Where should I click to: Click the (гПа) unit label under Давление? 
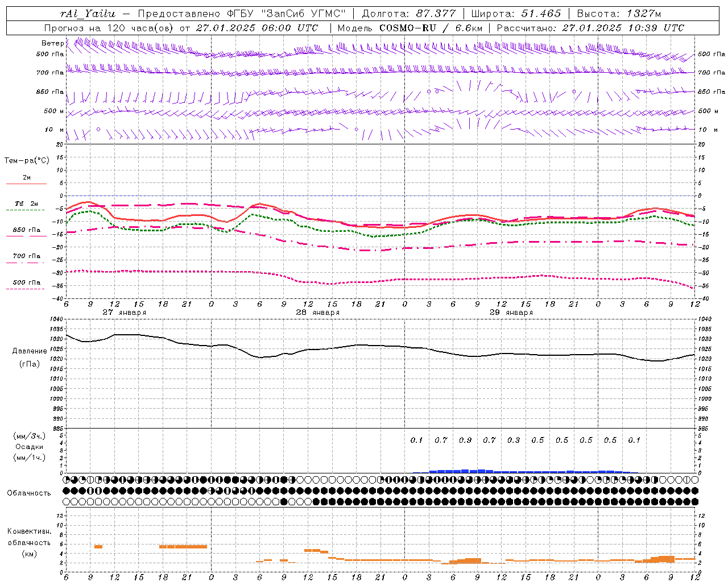29,364
